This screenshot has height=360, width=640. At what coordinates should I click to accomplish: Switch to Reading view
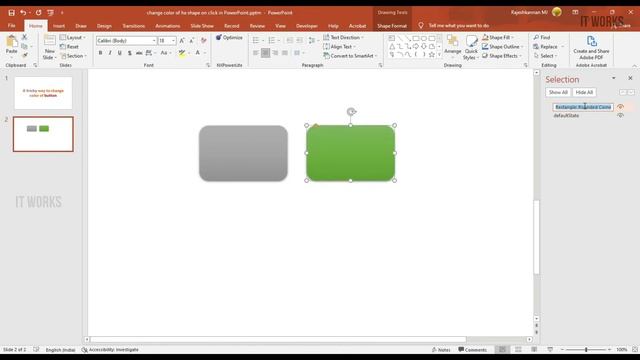click(534, 349)
